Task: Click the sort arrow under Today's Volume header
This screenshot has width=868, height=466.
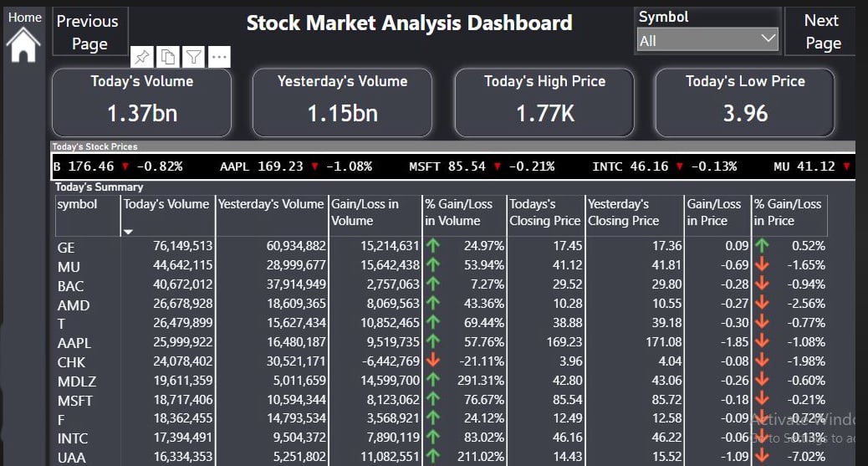Action: pyautogui.click(x=129, y=232)
